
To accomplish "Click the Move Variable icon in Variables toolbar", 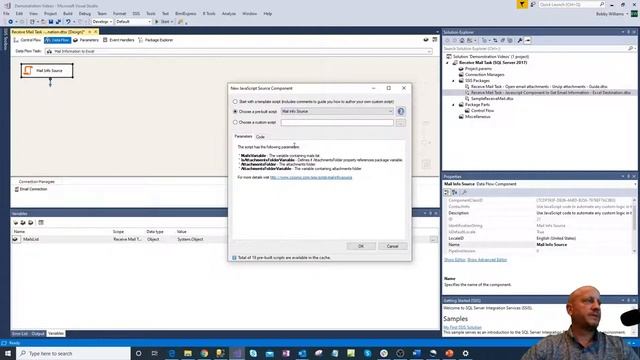I will tap(23, 223).
